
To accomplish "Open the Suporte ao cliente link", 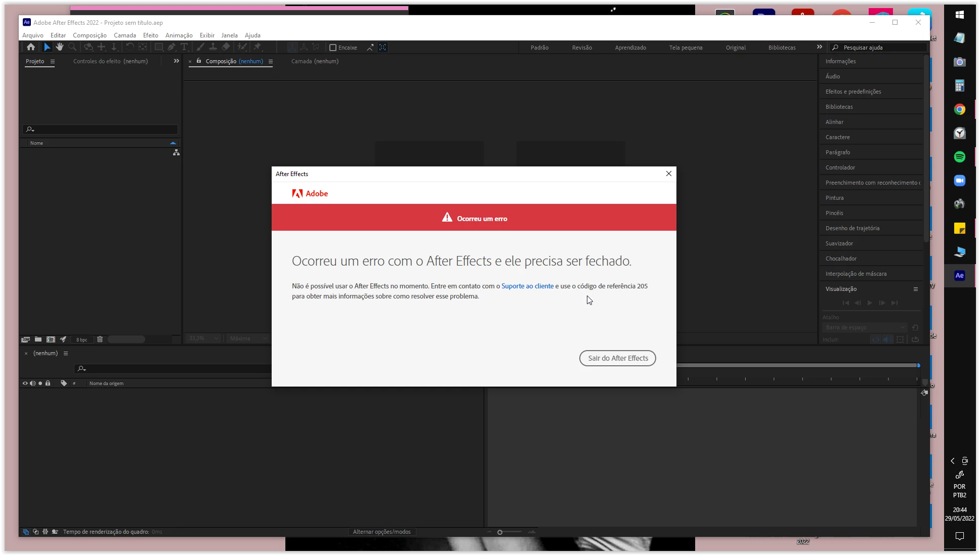I will click(x=527, y=286).
